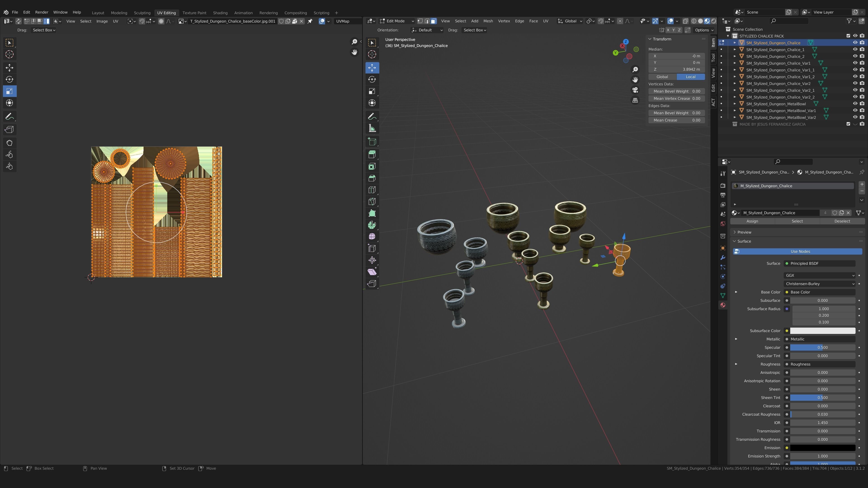Toggle camera view in 3D viewport
The width and height of the screenshot is (868, 488).
click(x=635, y=90)
